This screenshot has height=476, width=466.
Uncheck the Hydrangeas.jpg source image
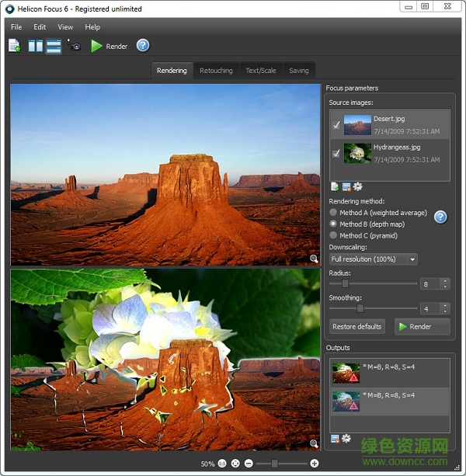click(336, 154)
